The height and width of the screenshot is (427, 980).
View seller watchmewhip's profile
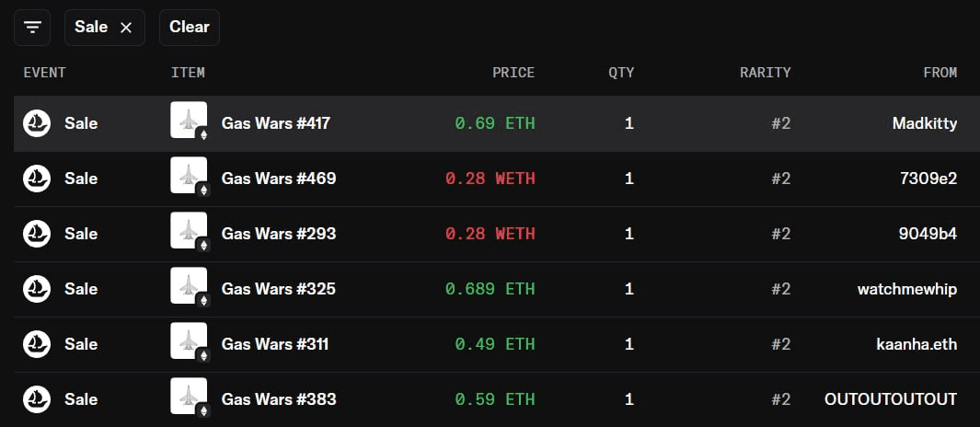907,289
